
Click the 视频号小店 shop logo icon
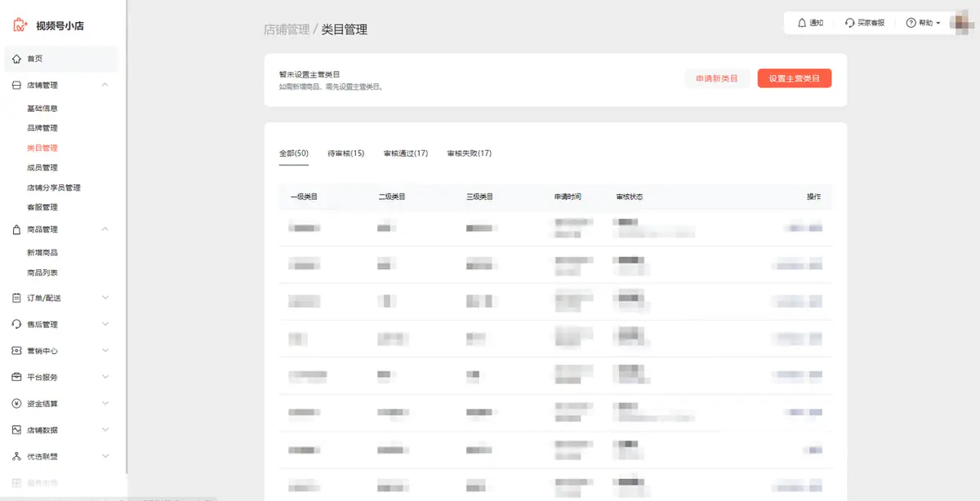click(20, 25)
